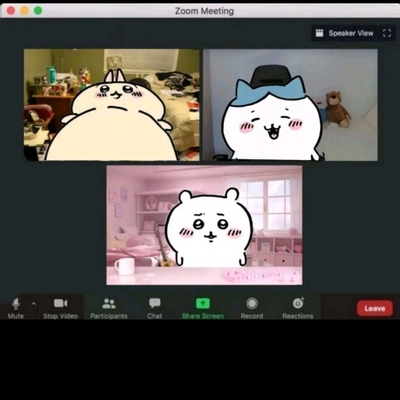Open the Reactions menu
This screenshot has width=400, height=400.
coord(298,308)
